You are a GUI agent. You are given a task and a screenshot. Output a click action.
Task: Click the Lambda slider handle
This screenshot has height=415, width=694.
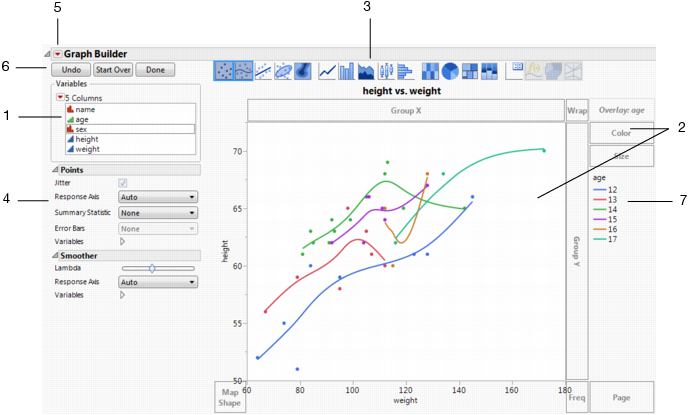click(152, 268)
